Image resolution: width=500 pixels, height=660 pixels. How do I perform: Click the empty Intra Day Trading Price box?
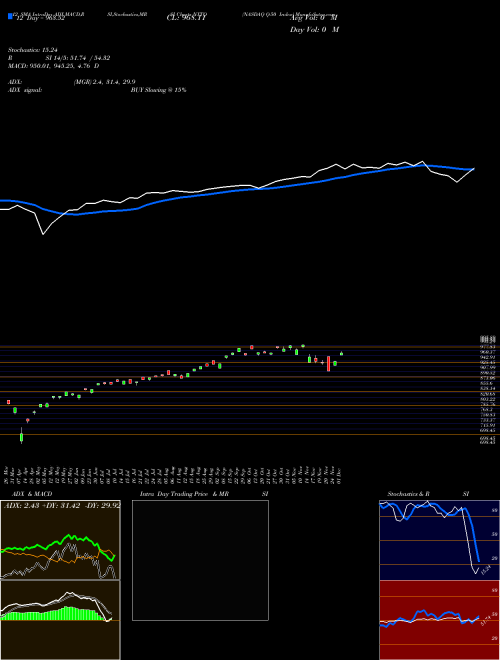200,560
